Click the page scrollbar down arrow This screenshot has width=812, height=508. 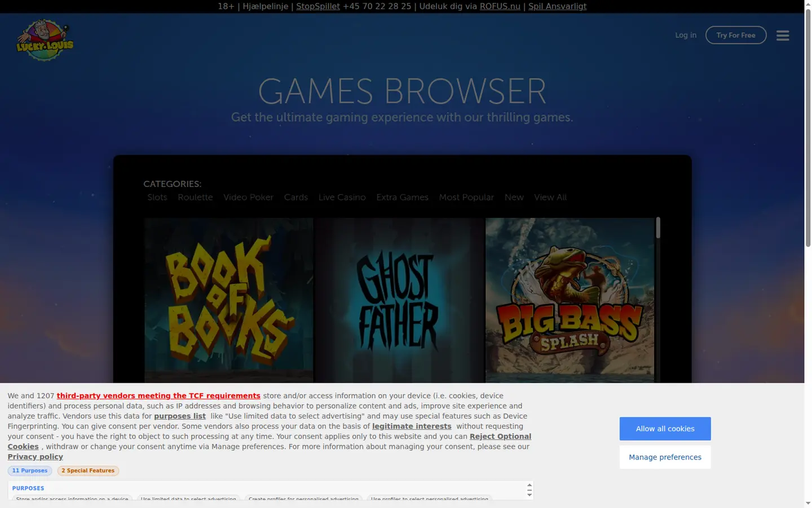[808, 503]
